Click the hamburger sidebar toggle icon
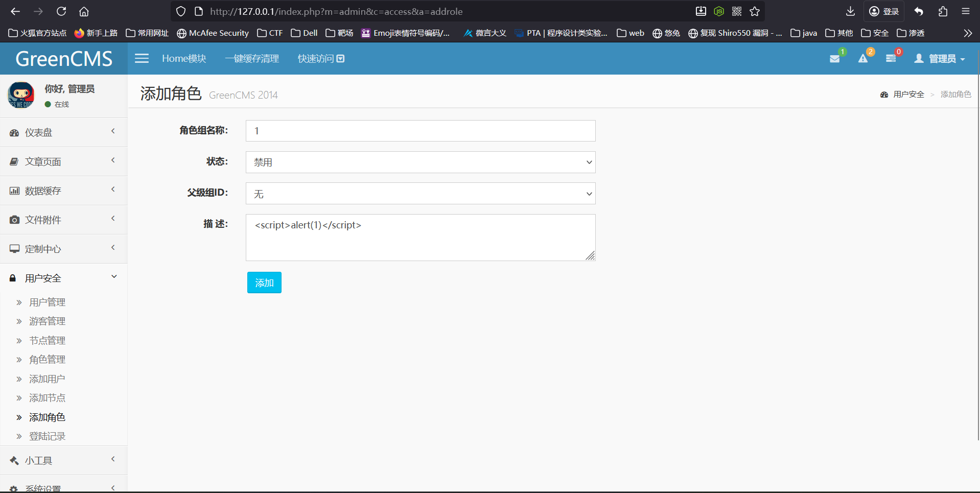980x493 pixels. click(142, 59)
